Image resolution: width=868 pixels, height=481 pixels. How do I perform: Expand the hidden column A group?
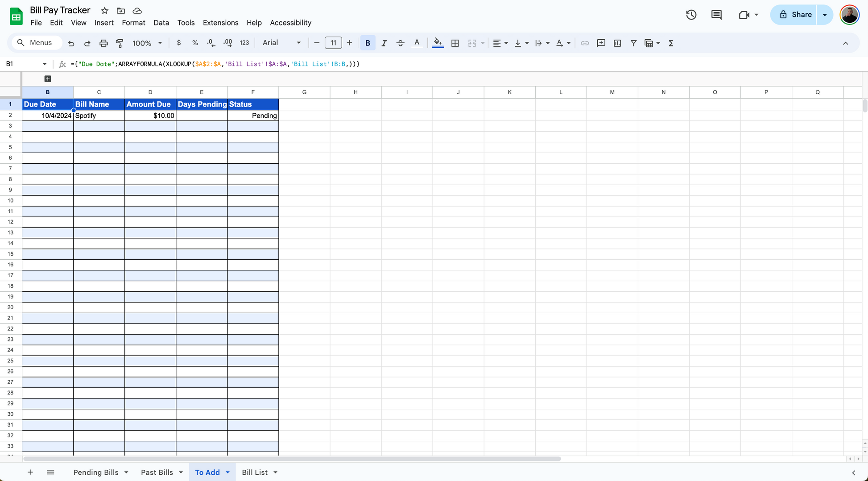click(x=48, y=79)
